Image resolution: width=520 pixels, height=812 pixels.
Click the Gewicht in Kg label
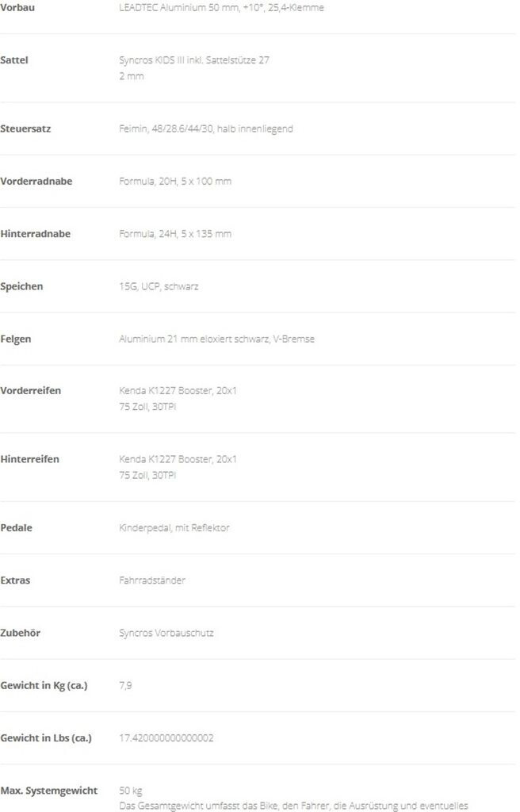pos(44,685)
